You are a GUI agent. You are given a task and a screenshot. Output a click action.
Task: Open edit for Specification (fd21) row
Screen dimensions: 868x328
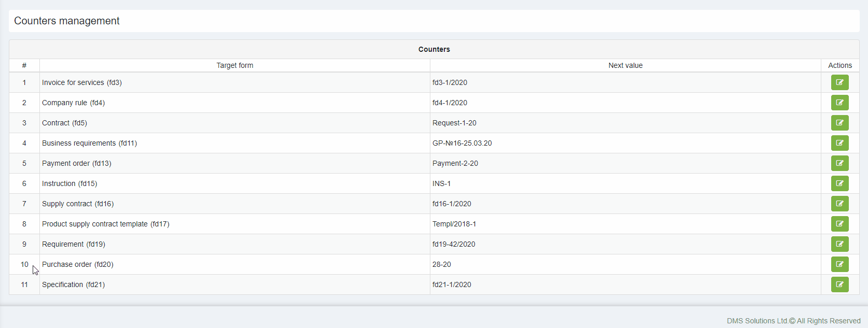click(x=839, y=284)
